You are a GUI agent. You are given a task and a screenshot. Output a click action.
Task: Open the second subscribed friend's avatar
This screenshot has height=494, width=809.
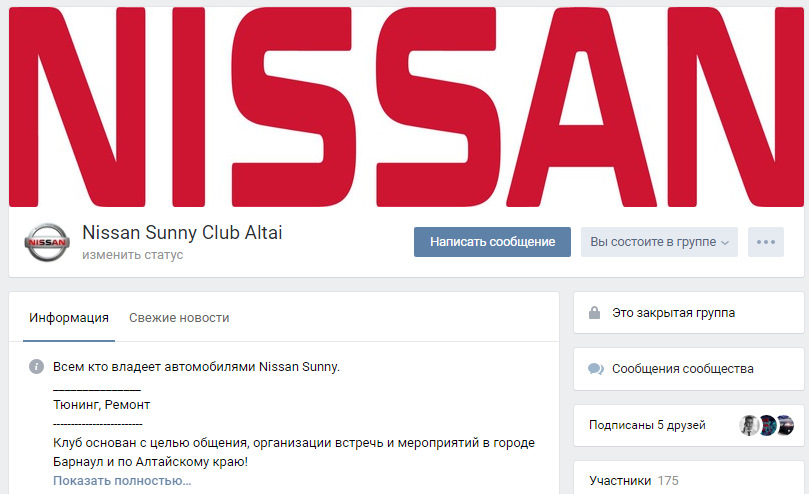[767, 425]
